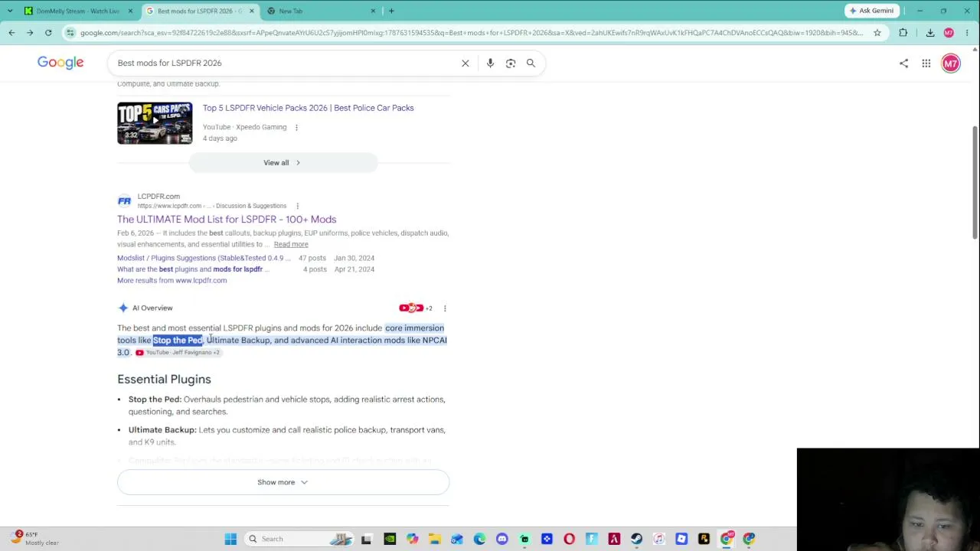The image size is (980, 551).
Task: Launch Discord from the taskbar
Action: point(501,539)
